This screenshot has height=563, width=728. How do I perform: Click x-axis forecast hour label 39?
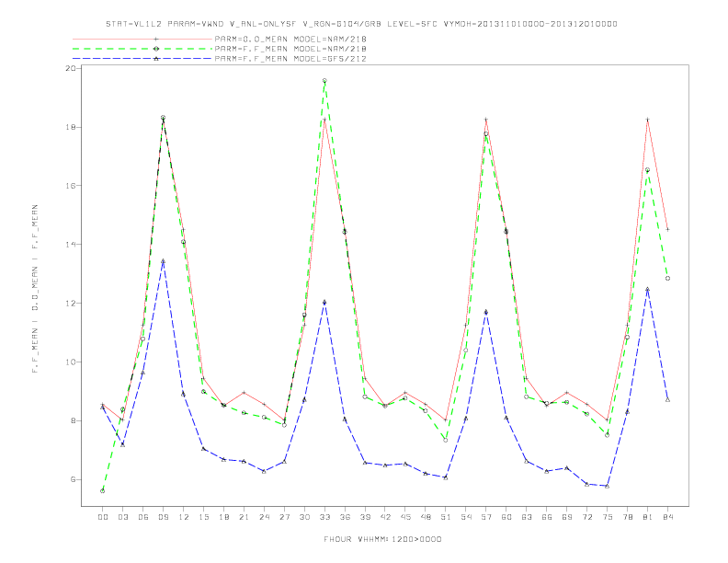(365, 517)
